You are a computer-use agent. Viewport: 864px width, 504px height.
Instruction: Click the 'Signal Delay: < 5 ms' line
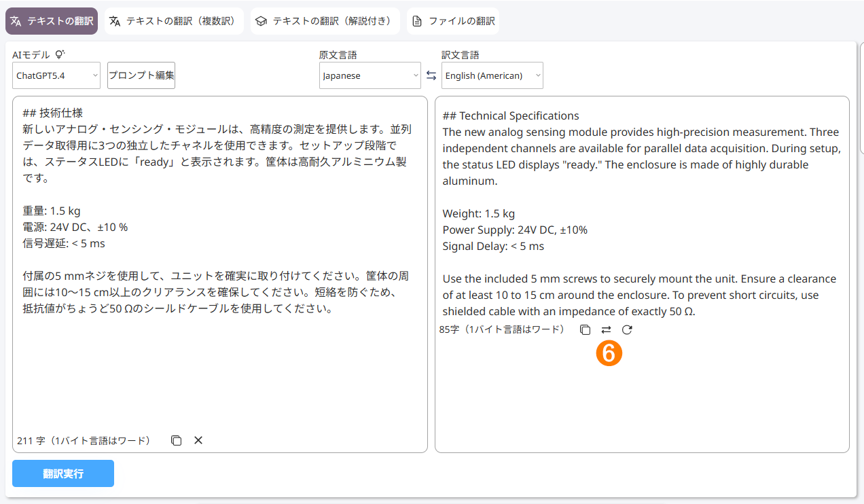tap(493, 246)
